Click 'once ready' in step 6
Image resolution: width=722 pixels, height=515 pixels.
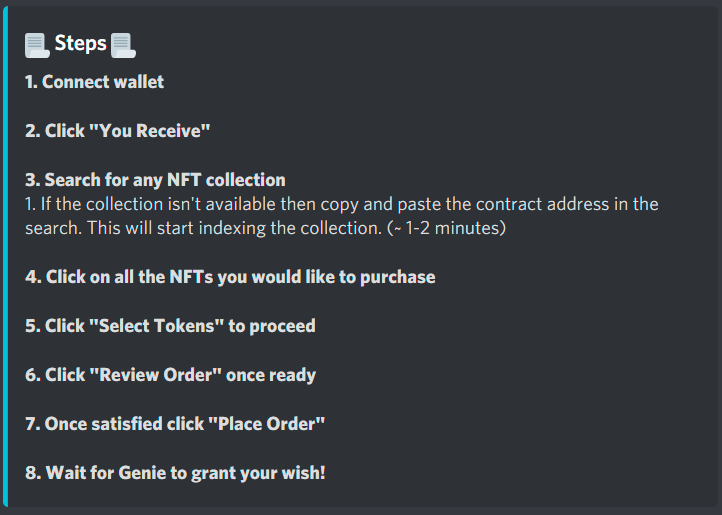tap(271, 375)
